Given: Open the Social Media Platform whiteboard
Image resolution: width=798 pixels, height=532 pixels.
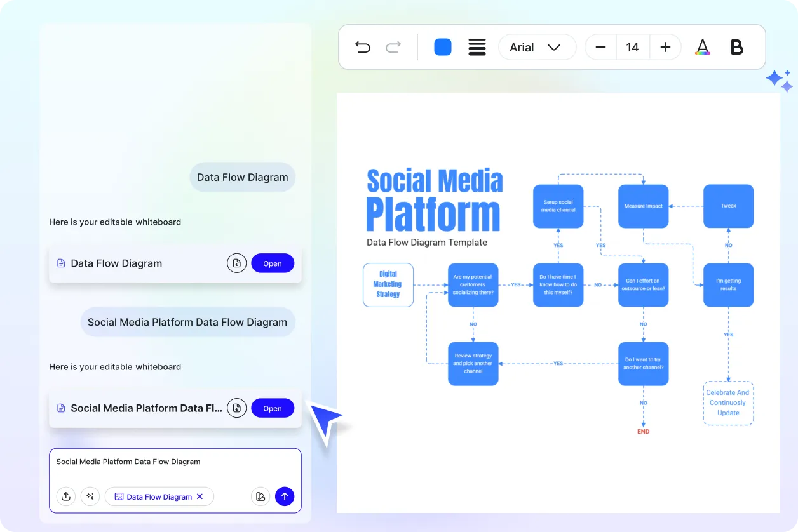Looking at the screenshot, I should [273, 408].
